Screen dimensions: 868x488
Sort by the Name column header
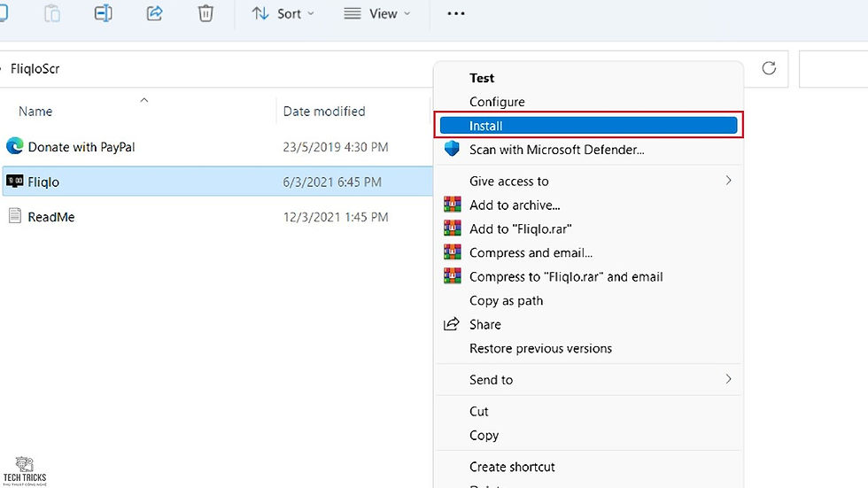tap(35, 112)
